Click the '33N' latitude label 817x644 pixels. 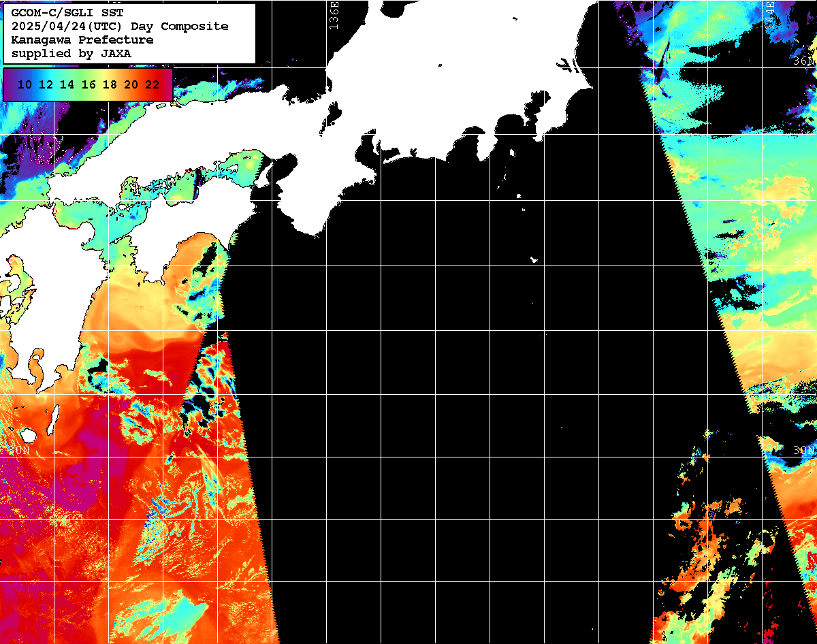(x=804, y=259)
